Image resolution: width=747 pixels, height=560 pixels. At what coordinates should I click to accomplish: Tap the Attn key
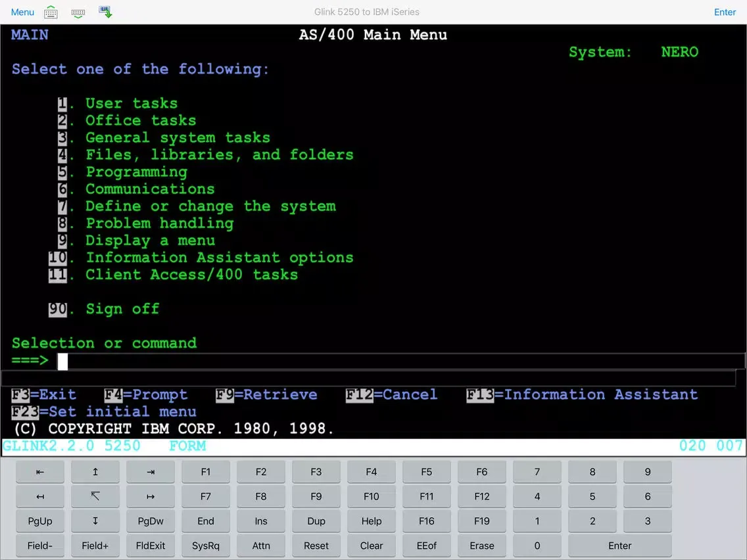pyautogui.click(x=261, y=546)
